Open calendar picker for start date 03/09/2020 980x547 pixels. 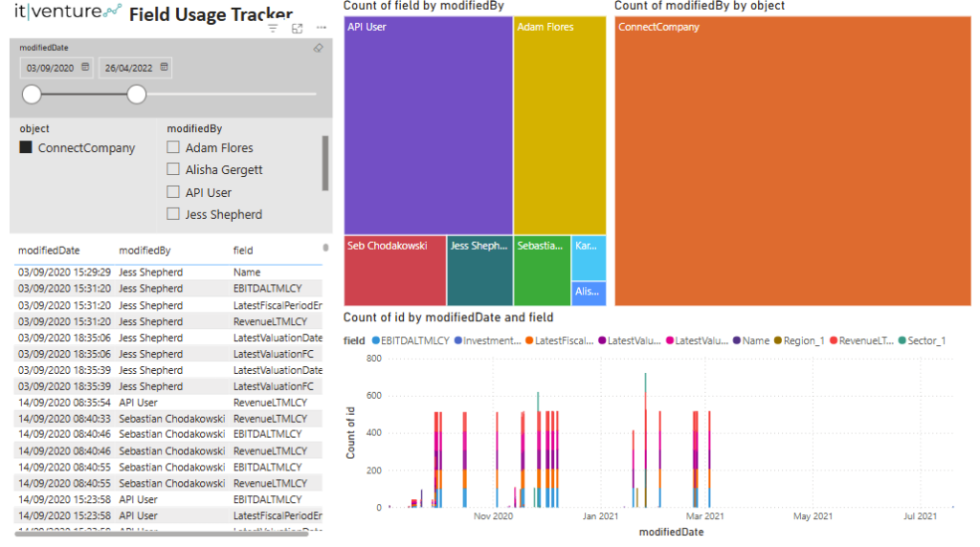tap(85, 67)
